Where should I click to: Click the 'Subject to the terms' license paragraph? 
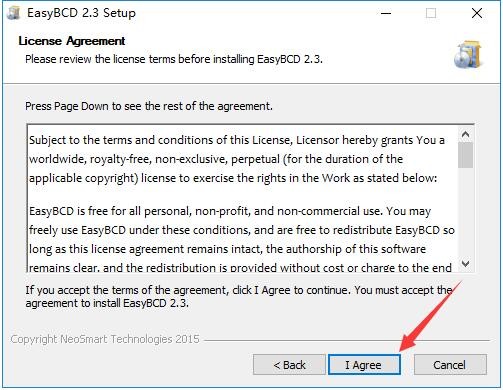(x=237, y=159)
